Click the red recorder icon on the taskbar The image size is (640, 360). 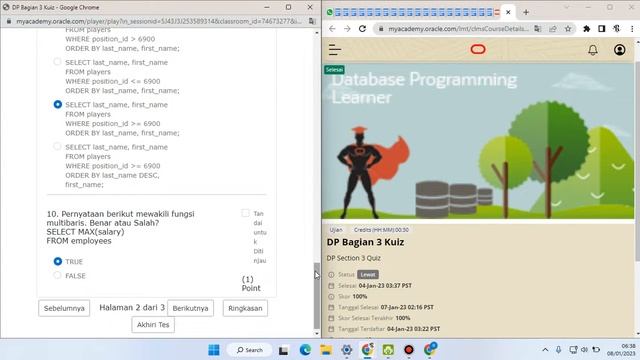(409, 350)
